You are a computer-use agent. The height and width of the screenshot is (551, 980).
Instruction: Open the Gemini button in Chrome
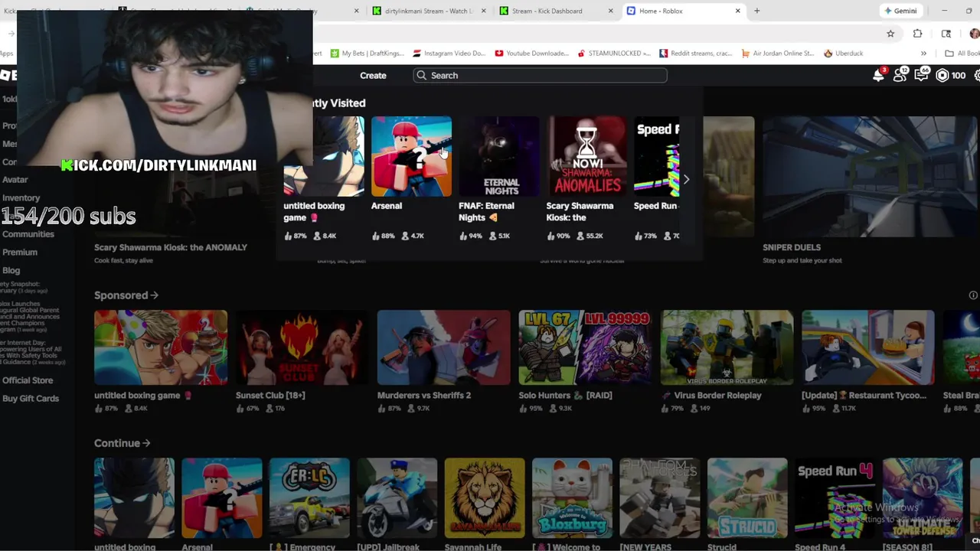pos(900,11)
